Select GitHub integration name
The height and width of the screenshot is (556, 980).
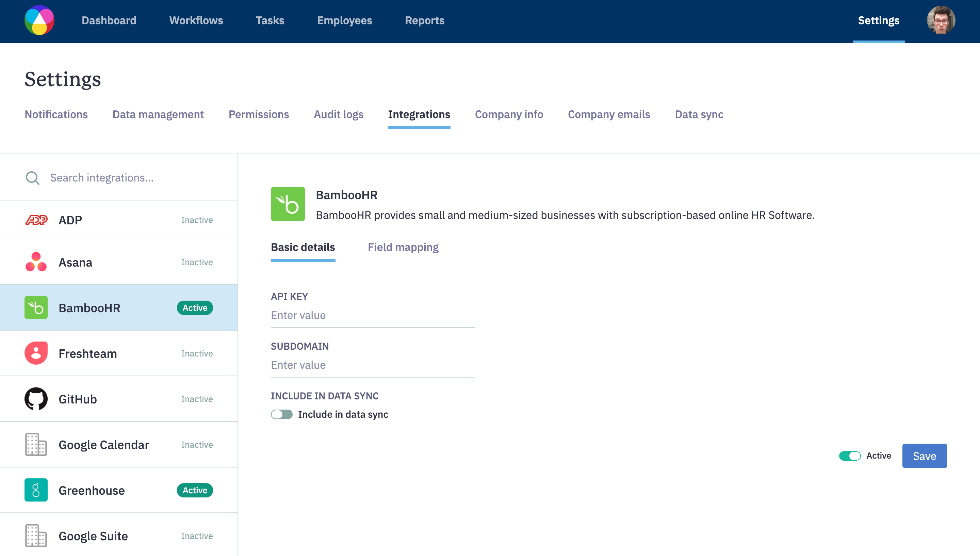tap(78, 399)
